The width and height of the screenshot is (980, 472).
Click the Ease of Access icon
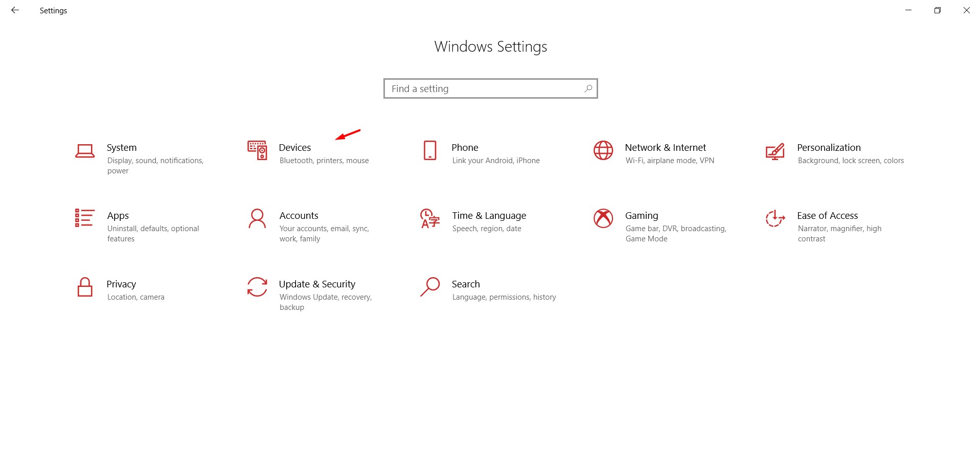coord(775,219)
